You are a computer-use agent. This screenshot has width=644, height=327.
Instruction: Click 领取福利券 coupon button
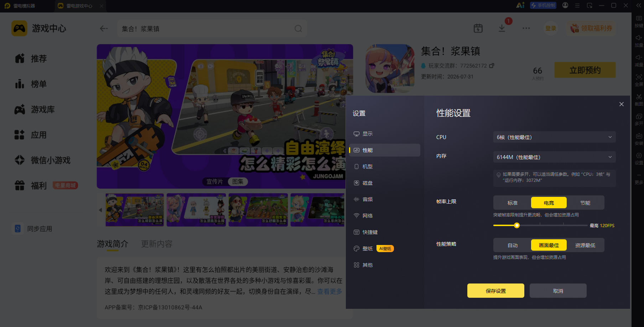click(x=591, y=28)
